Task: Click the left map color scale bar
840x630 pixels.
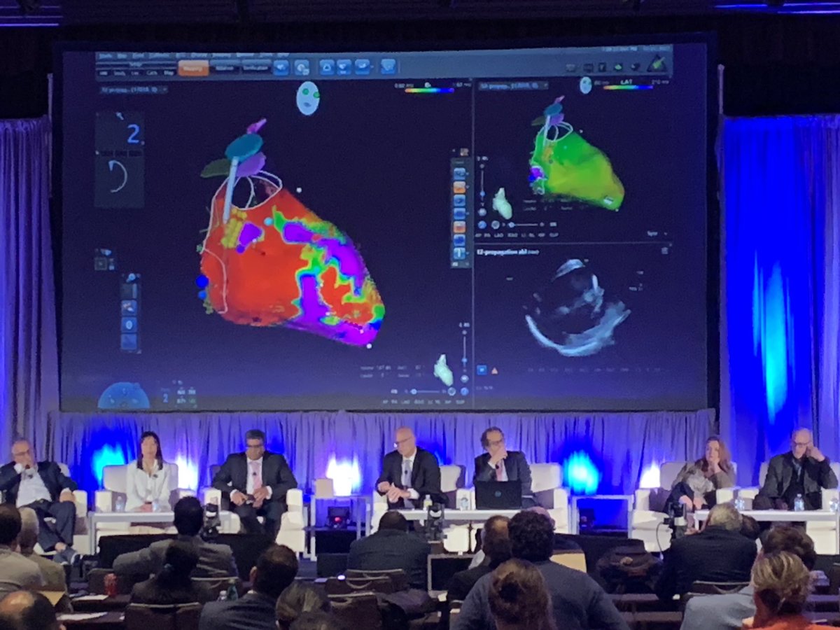Action: tap(428, 90)
